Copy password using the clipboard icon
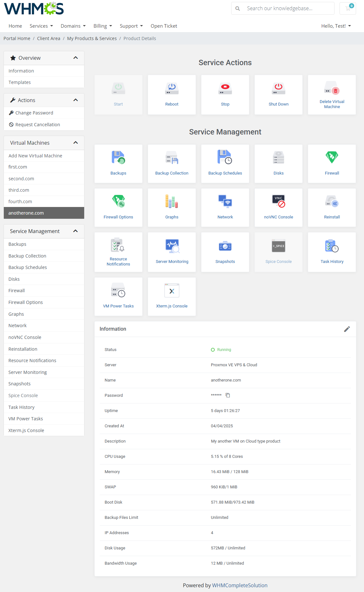Viewport: 364px width, 592px height. click(x=228, y=395)
